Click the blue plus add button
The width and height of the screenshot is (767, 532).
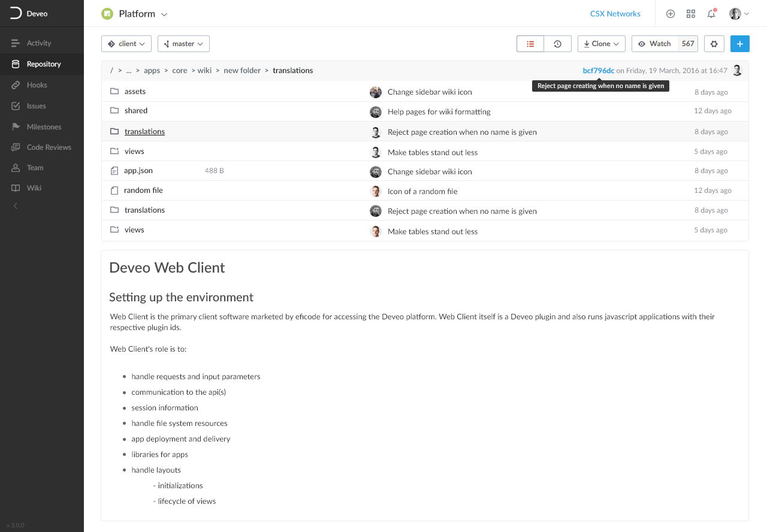(740, 44)
